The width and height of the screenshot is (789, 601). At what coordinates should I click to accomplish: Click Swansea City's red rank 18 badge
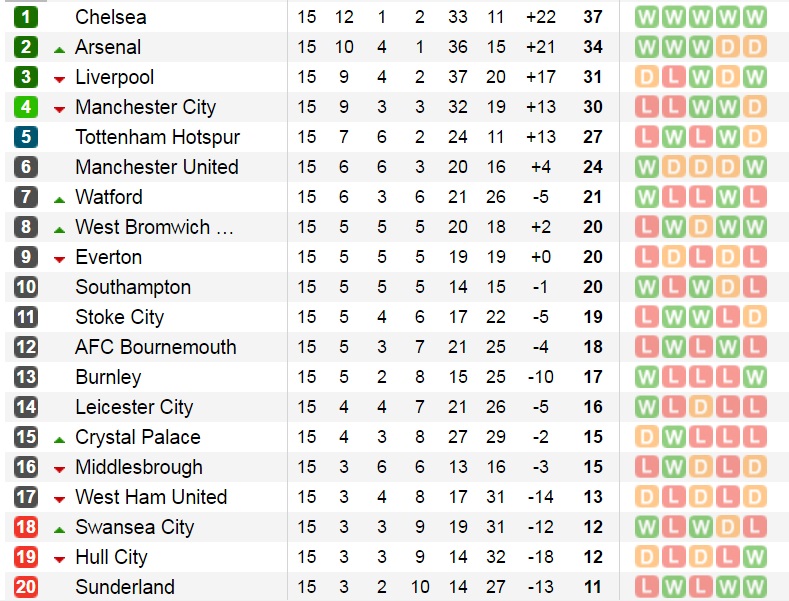point(26,527)
